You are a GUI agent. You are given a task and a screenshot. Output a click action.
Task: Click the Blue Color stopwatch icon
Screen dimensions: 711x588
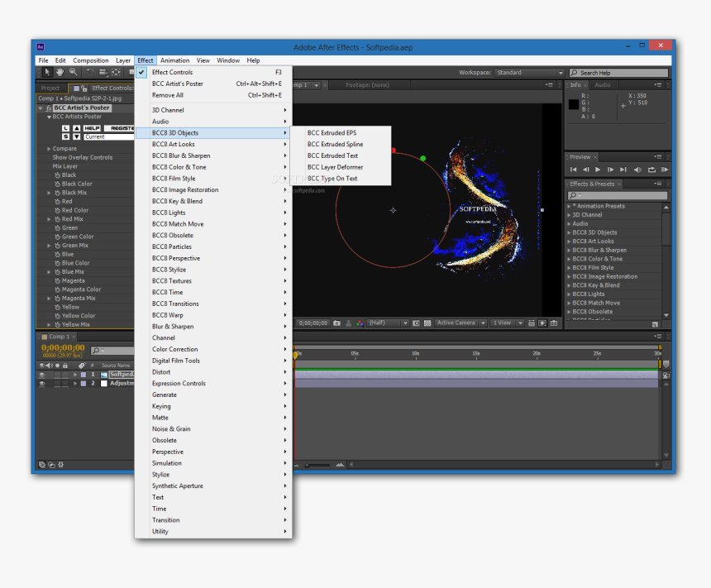58,263
